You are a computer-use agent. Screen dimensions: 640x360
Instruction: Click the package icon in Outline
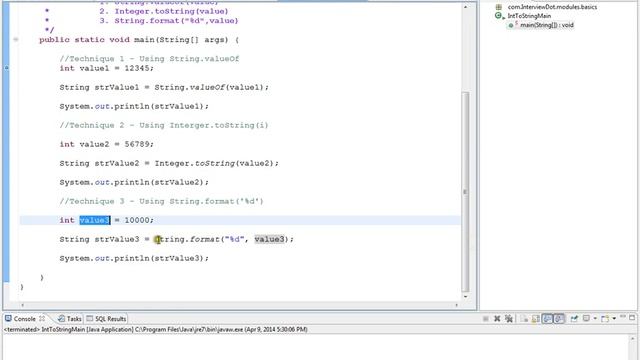[498, 7]
